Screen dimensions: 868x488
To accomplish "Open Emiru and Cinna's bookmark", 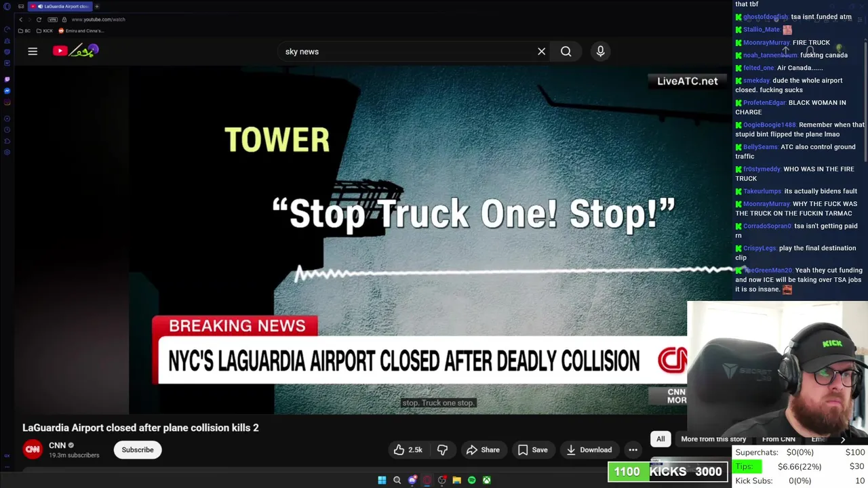I will coord(81,30).
